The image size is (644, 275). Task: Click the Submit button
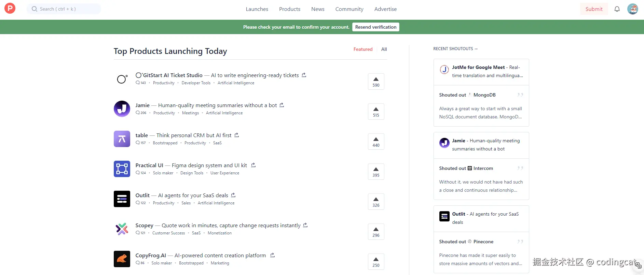pyautogui.click(x=594, y=9)
